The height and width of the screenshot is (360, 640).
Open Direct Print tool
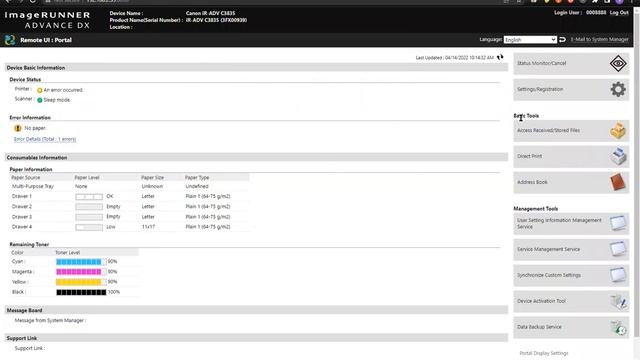click(x=571, y=156)
